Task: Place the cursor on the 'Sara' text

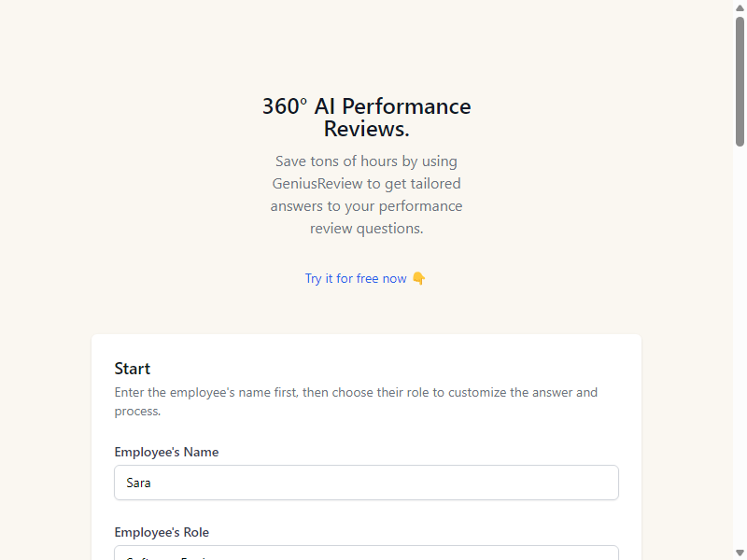Action: (138, 483)
